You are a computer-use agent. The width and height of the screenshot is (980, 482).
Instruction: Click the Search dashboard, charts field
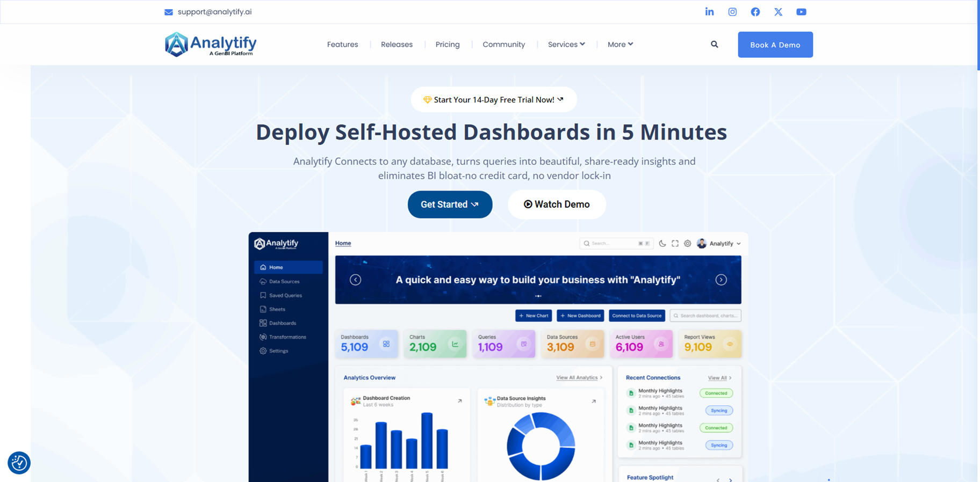[x=705, y=316]
